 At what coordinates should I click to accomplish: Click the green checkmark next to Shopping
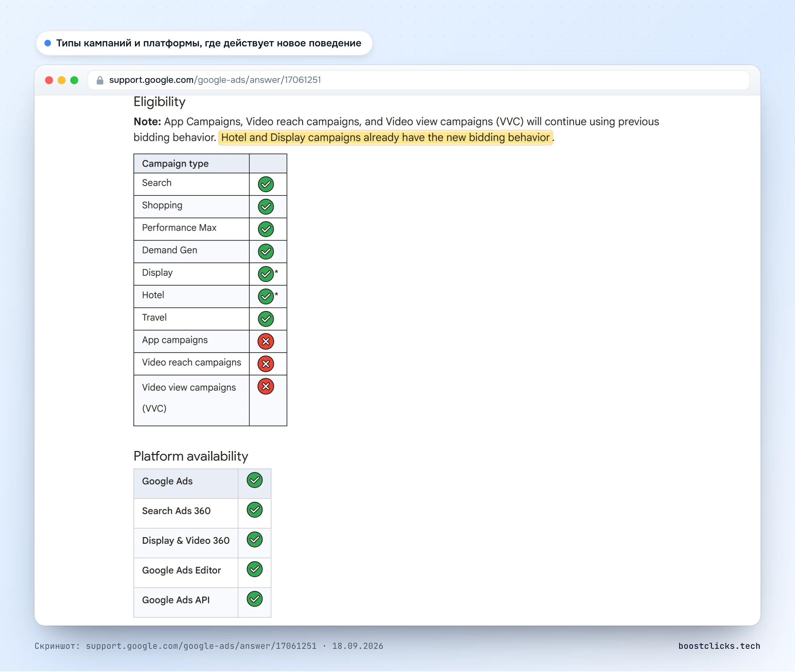(266, 207)
